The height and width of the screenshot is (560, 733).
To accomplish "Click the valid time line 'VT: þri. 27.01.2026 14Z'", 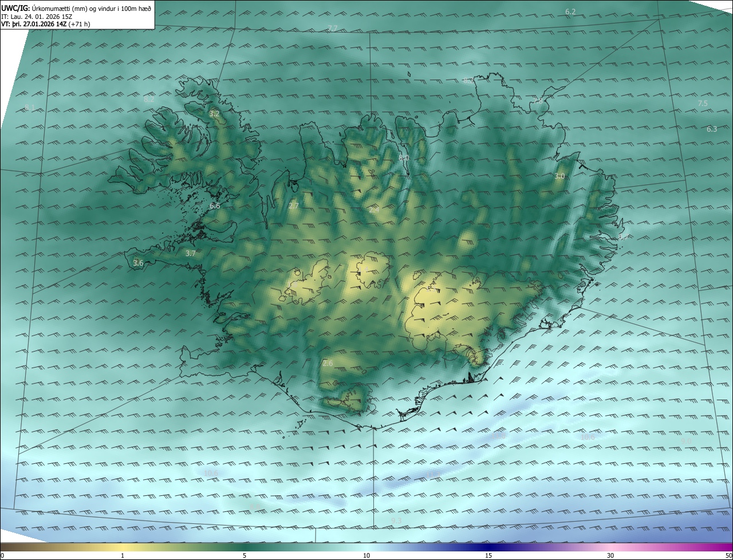I will [34, 23].
